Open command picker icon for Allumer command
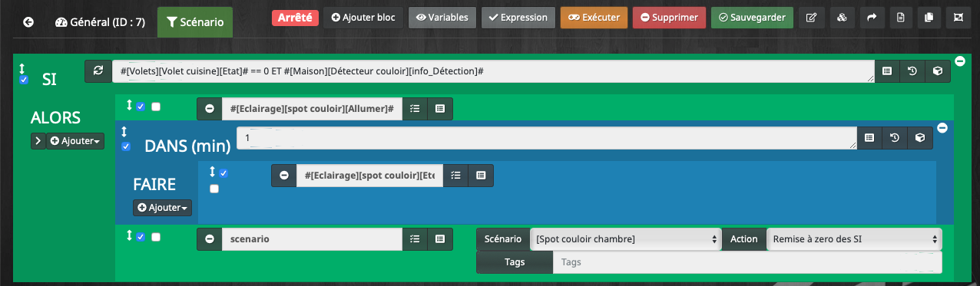 (440, 109)
